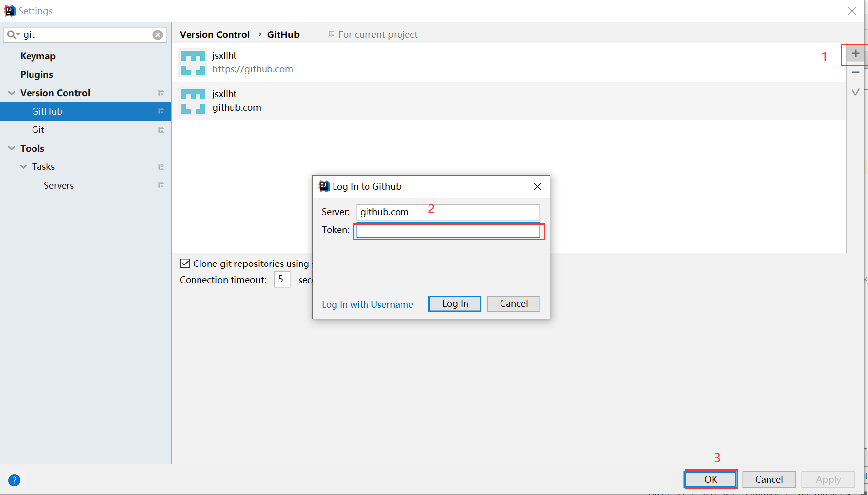Click OK in Settings window

(711, 479)
